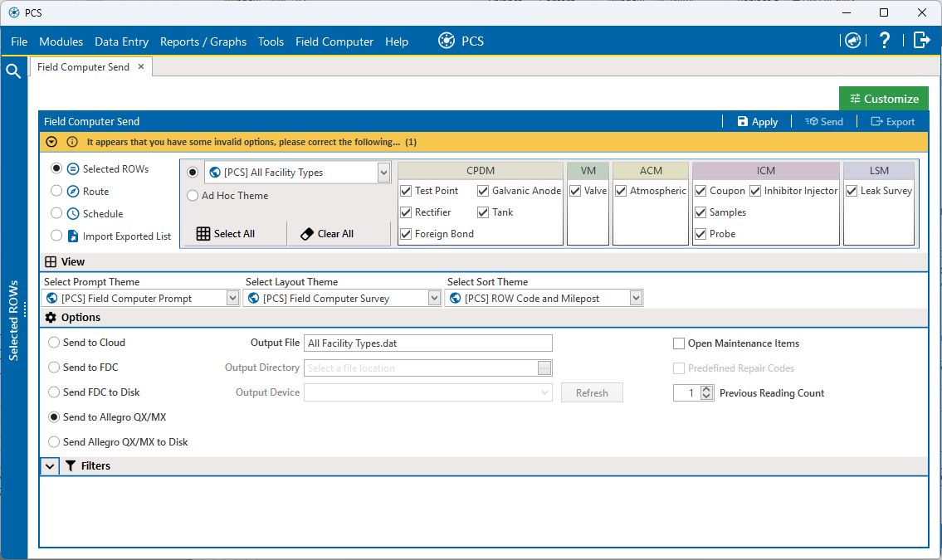Click the info icon in warning bar
Viewport: 942px width, 560px height.
(72, 142)
